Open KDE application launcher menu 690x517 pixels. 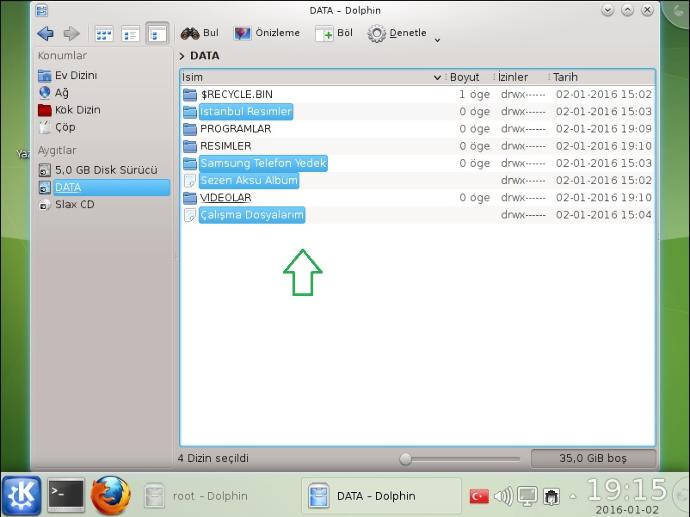[22, 495]
